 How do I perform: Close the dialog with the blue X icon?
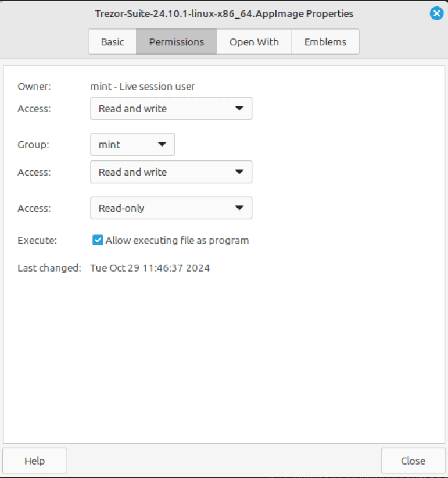[x=436, y=13]
